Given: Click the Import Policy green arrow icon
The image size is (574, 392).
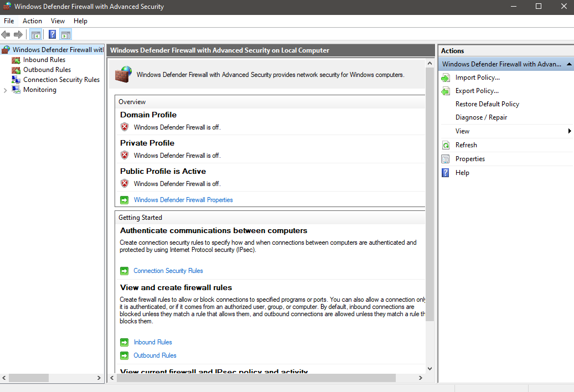Looking at the screenshot, I should click(x=446, y=78).
